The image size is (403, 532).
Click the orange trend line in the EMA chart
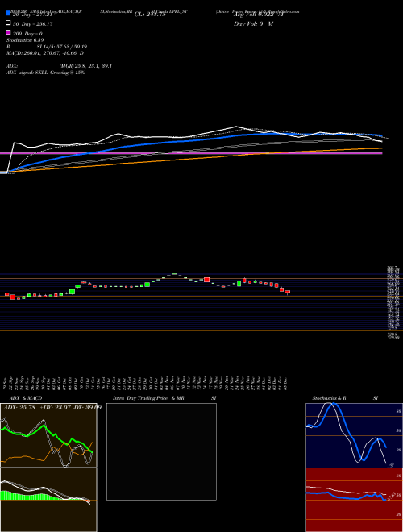click(x=191, y=160)
